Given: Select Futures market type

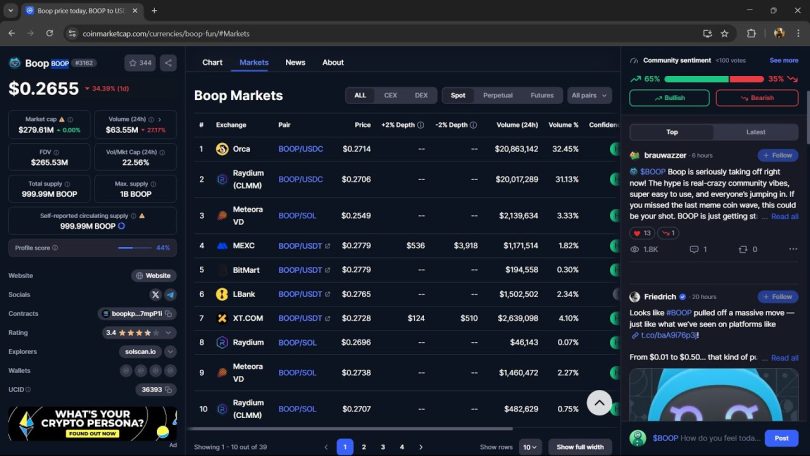Looking at the screenshot, I should pos(542,96).
